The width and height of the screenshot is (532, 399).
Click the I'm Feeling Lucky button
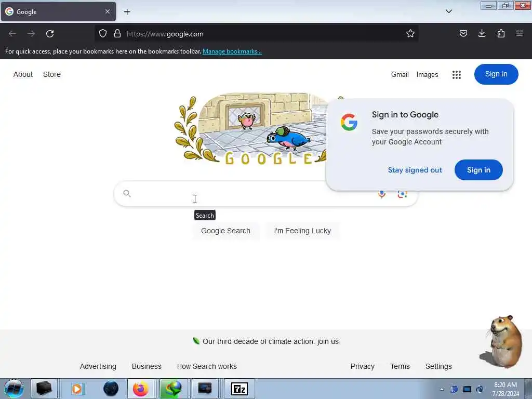click(x=302, y=231)
